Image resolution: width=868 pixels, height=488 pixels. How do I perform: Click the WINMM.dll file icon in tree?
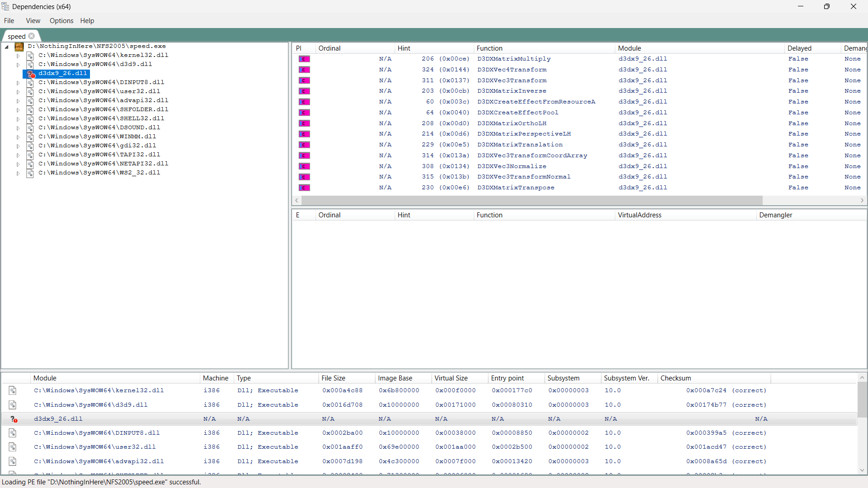(x=30, y=137)
